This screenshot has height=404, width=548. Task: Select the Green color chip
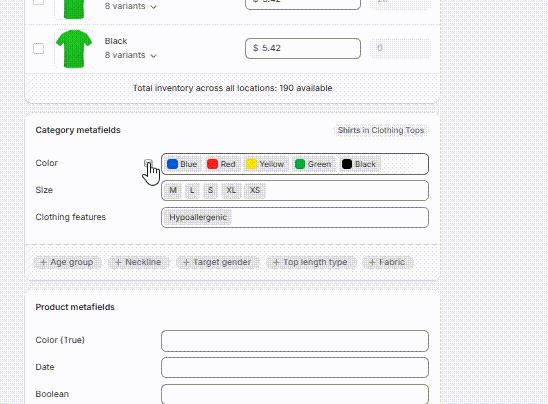coord(313,164)
